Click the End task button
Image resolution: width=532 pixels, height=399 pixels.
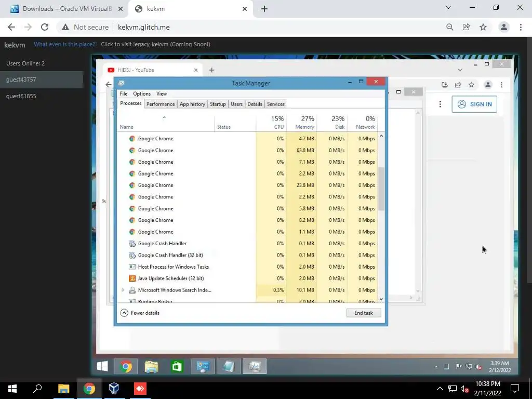[364, 313]
